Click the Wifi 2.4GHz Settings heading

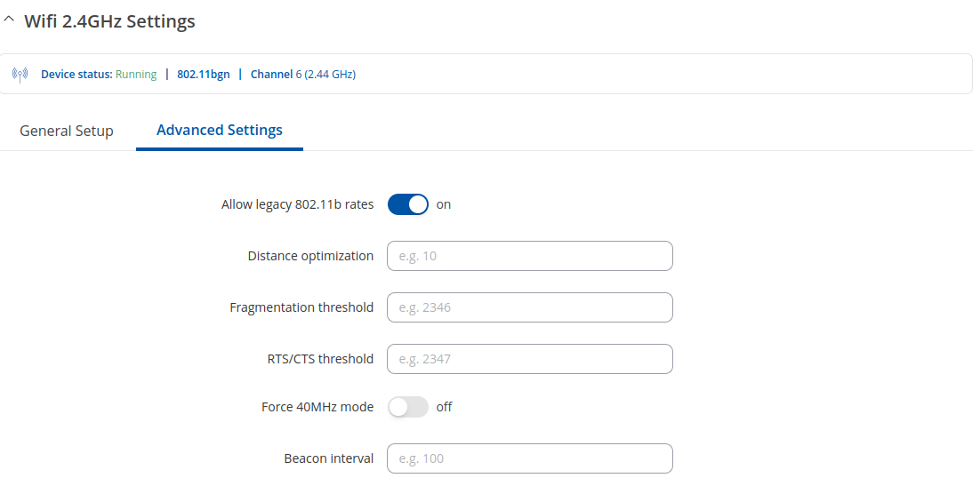click(109, 21)
